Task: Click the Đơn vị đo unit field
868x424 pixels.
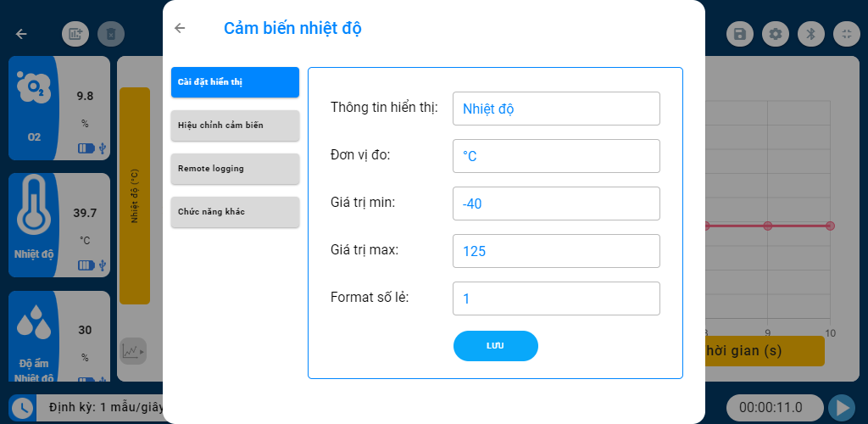Action: click(x=556, y=156)
